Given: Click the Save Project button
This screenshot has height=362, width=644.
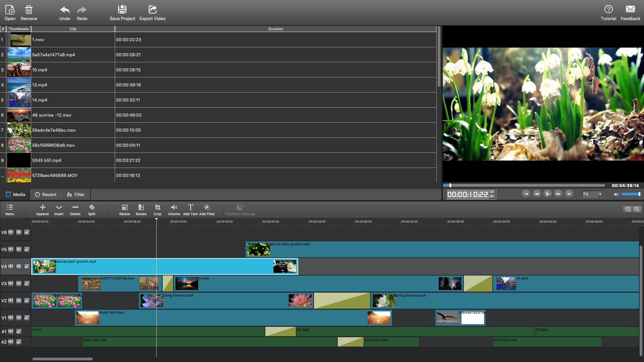Looking at the screenshot, I should pos(122,12).
